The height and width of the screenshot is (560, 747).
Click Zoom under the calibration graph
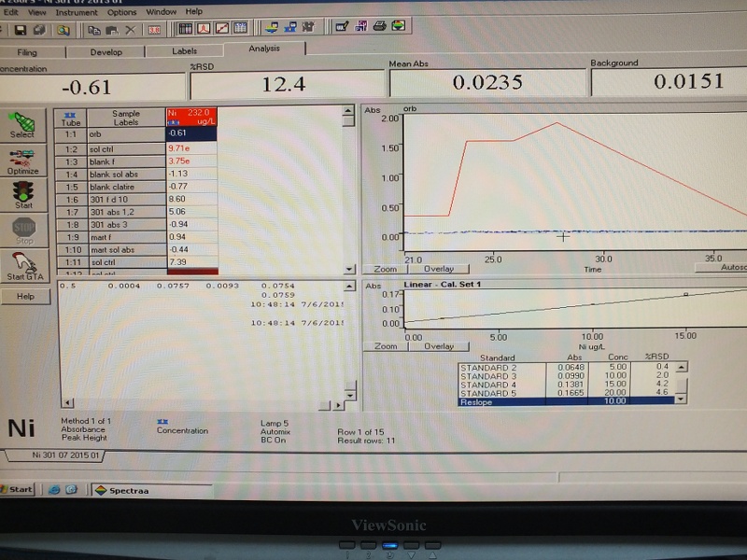(386, 346)
